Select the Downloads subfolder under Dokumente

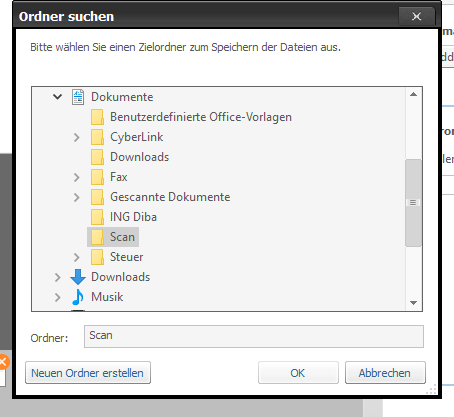pyautogui.click(x=140, y=157)
